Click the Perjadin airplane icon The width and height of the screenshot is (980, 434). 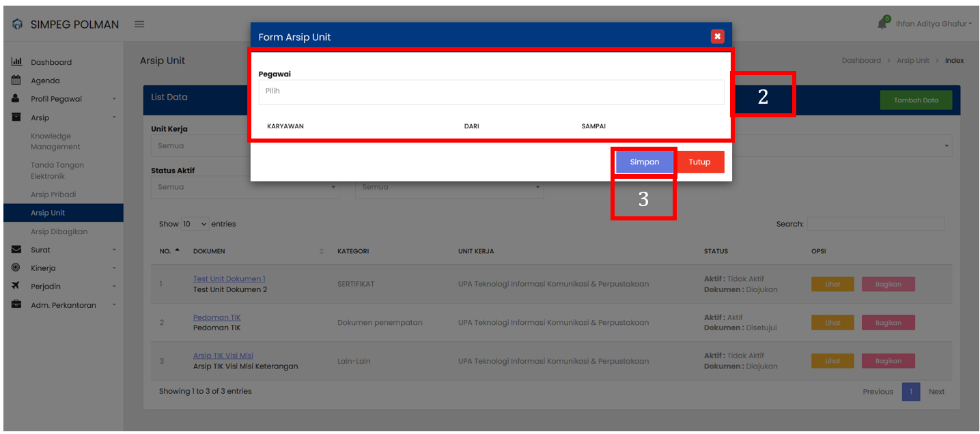[x=16, y=287]
